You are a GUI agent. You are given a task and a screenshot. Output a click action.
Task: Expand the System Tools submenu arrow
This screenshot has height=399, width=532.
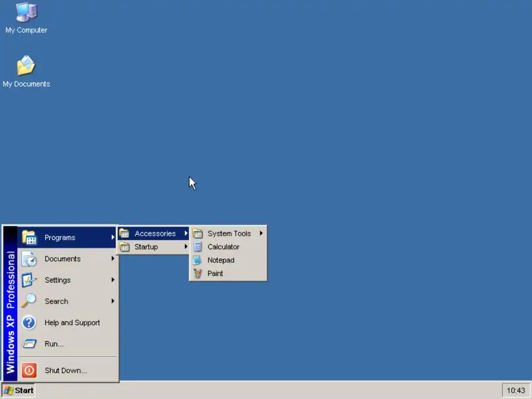tap(261, 233)
